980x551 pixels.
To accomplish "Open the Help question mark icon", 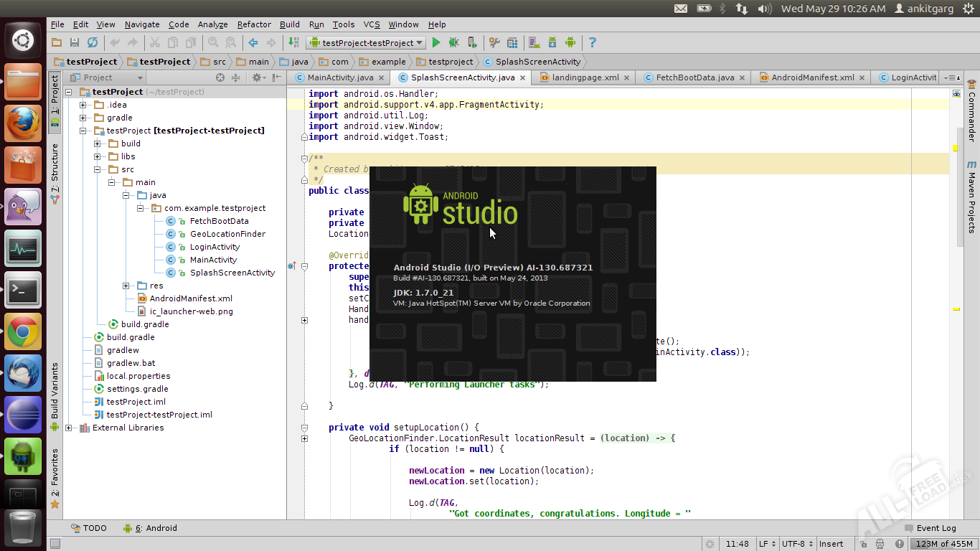I will pos(592,43).
